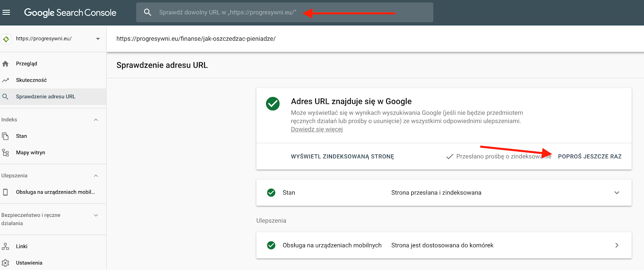This screenshot has width=644, height=270.
Task: Click the Linki network icon
Action: 5,246
